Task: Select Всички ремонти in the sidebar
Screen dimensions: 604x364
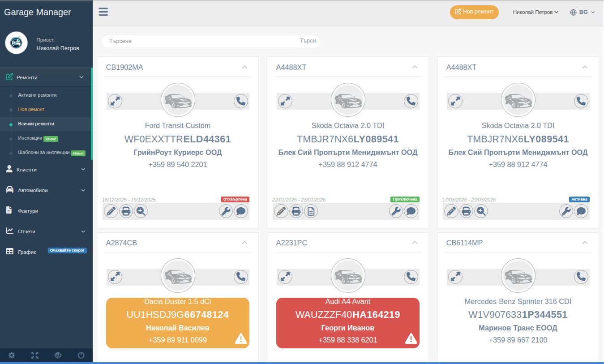Action: pyautogui.click(x=36, y=124)
